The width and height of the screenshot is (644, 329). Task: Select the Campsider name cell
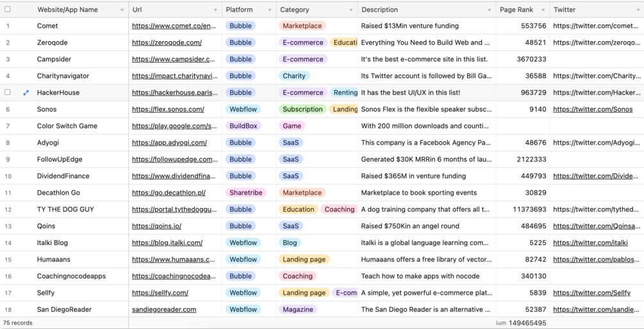pyautogui.click(x=54, y=60)
